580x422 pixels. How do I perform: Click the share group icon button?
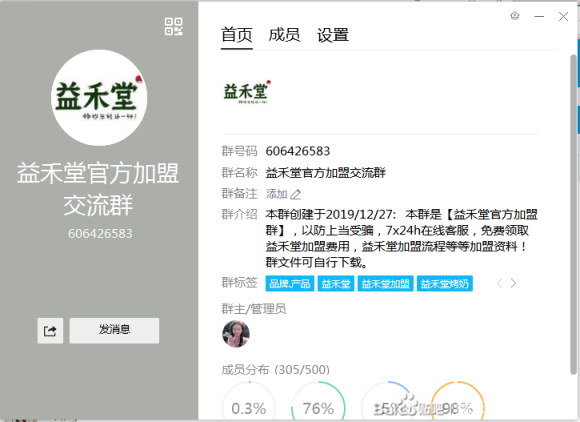[50, 331]
